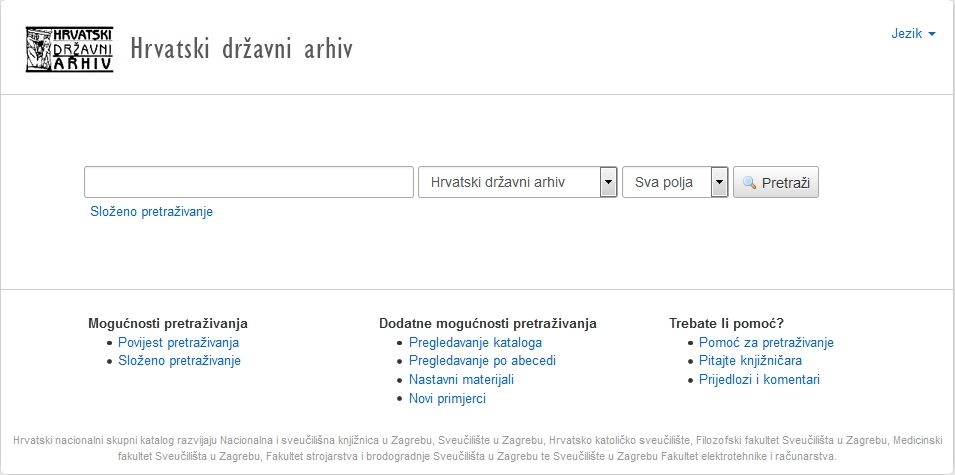Open Pregledavanje po abecedi link
Viewport: 955px width, 475px height.
[x=482, y=361]
